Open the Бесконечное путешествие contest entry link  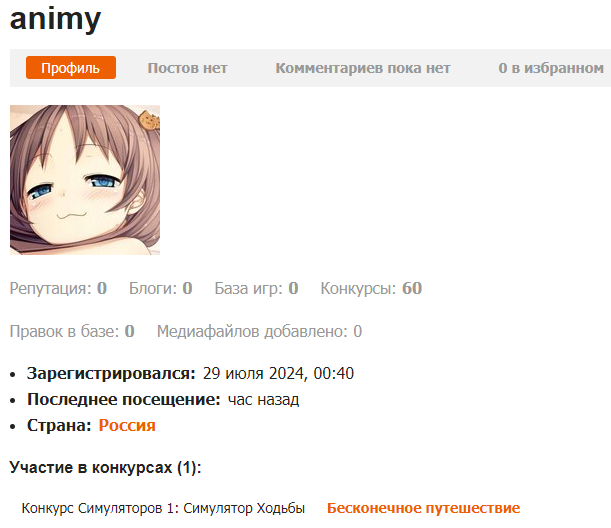[424, 508]
